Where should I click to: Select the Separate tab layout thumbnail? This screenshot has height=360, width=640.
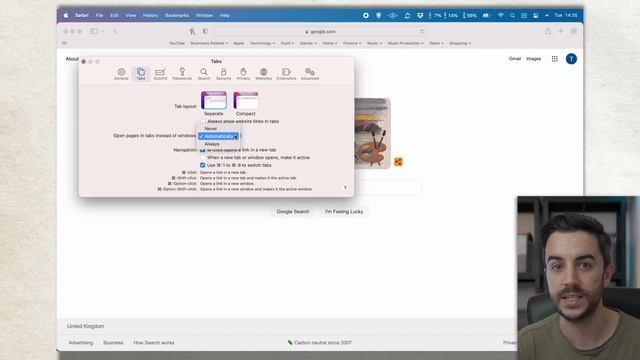(213, 100)
